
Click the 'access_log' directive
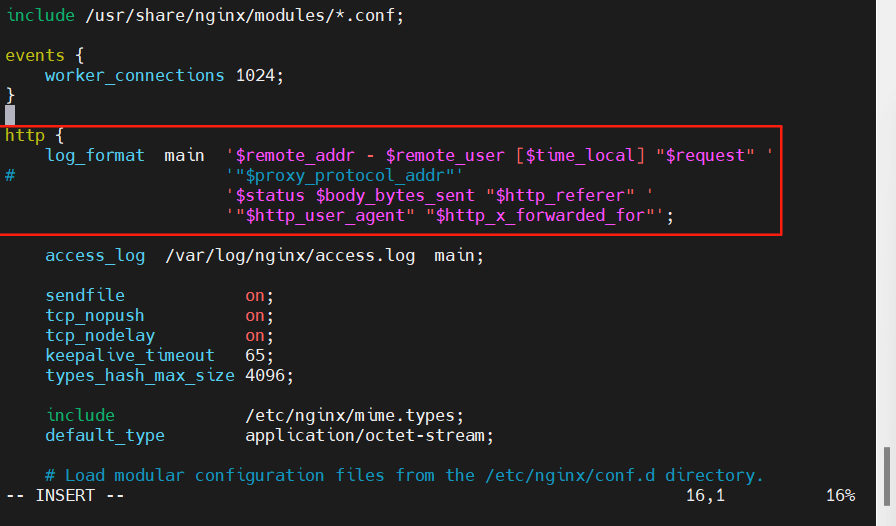coord(95,256)
